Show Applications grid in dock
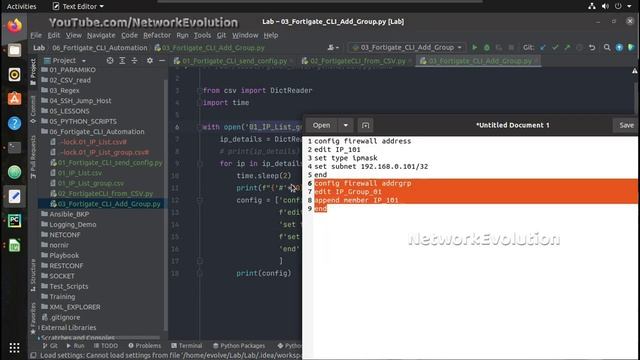 click(x=14, y=347)
